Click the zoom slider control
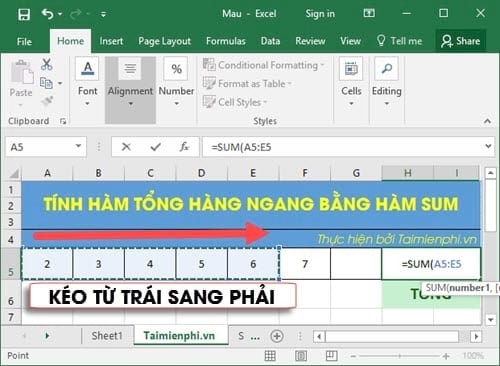Image resolution: width=500 pixels, height=366 pixels. pyautogui.click(x=399, y=356)
